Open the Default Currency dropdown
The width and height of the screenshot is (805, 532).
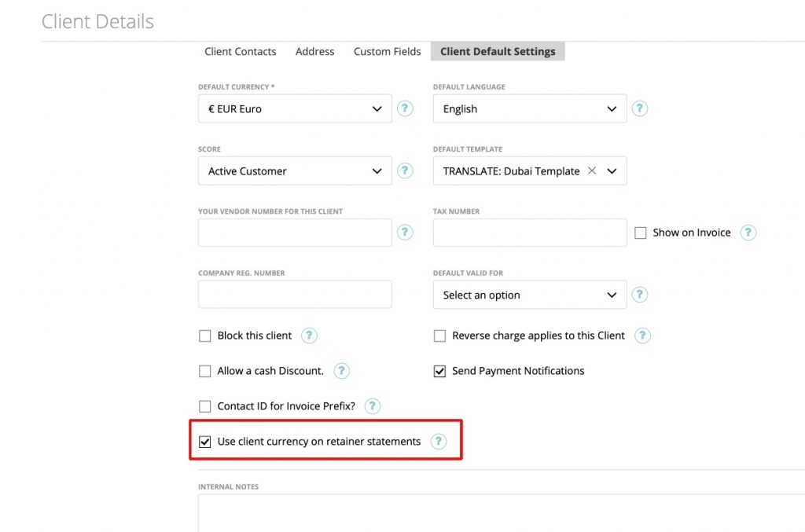coord(295,108)
